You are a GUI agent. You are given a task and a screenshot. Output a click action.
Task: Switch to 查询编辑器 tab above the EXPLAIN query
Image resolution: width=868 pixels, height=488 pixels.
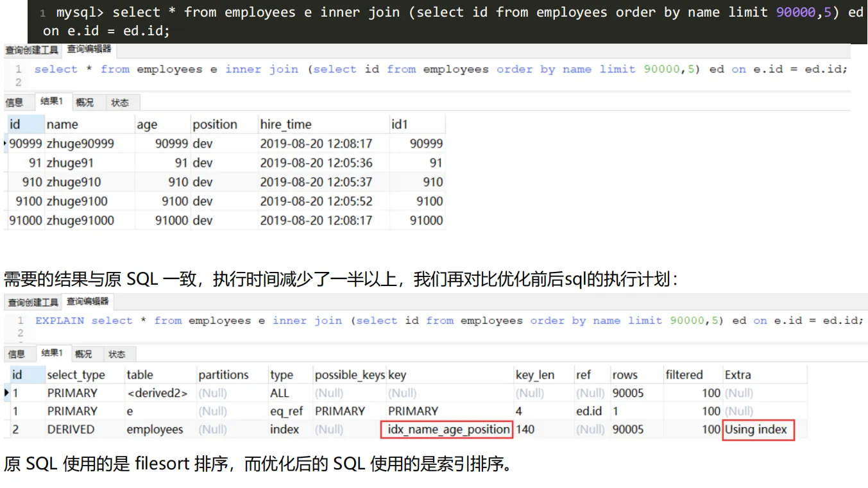[89, 301]
